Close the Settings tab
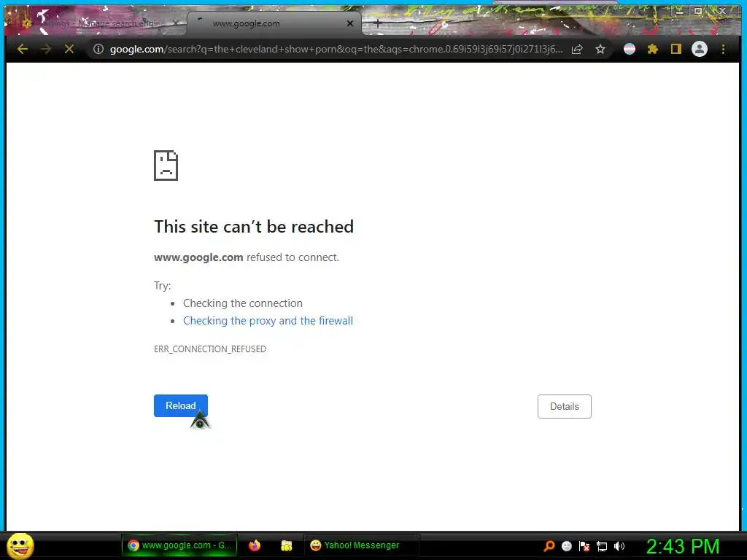The height and width of the screenshot is (560, 747). click(x=176, y=23)
